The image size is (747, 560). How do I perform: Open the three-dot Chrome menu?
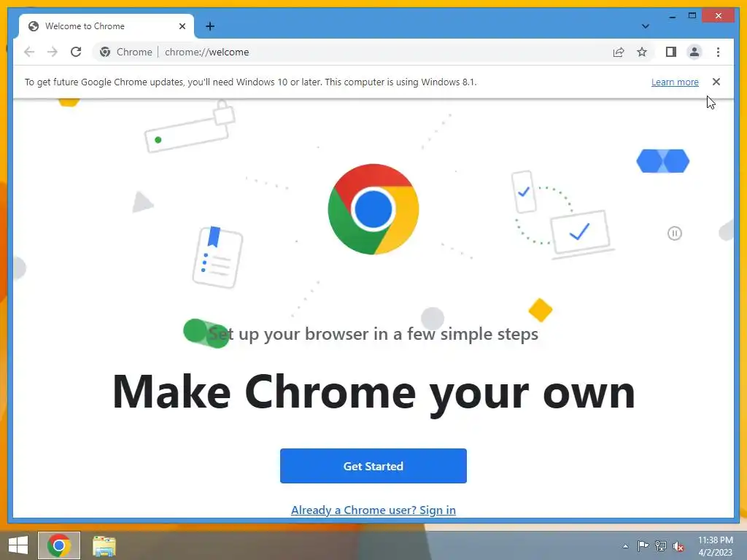tap(718, 52)
